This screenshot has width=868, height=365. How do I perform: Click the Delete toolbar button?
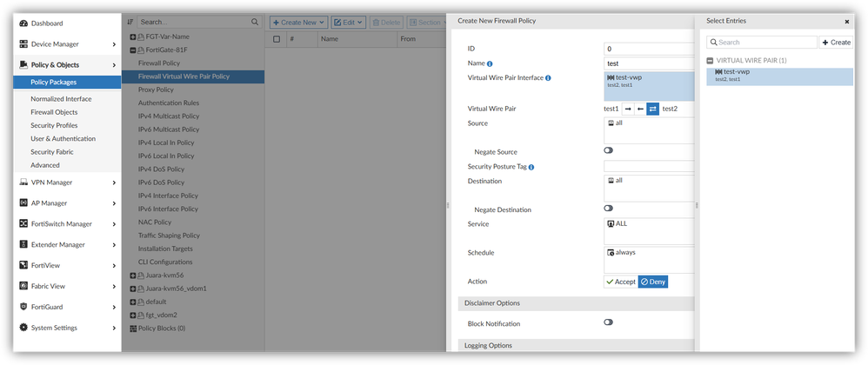(x=386, y=23)
